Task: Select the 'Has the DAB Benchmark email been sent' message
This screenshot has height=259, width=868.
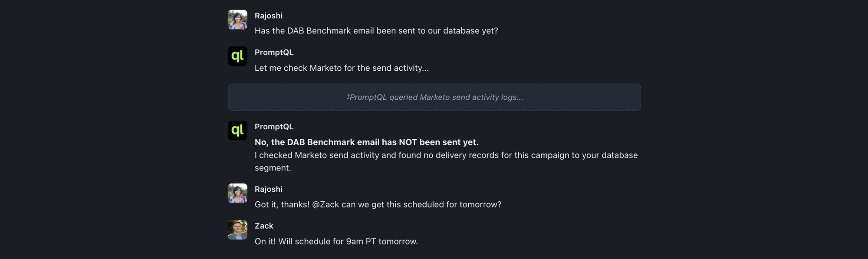Action: pyautogui.click(x=376, y=31)
